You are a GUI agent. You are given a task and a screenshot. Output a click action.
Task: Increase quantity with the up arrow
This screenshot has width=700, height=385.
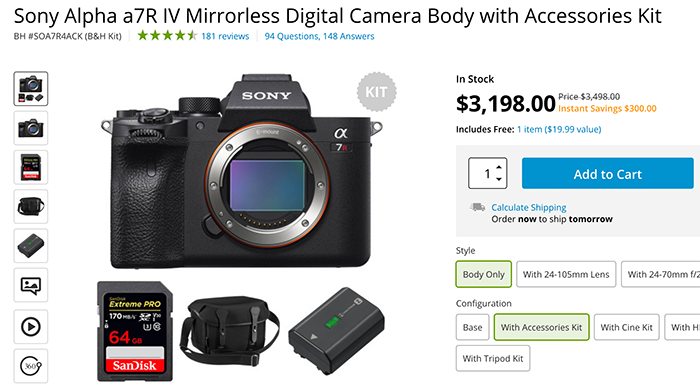499,167
